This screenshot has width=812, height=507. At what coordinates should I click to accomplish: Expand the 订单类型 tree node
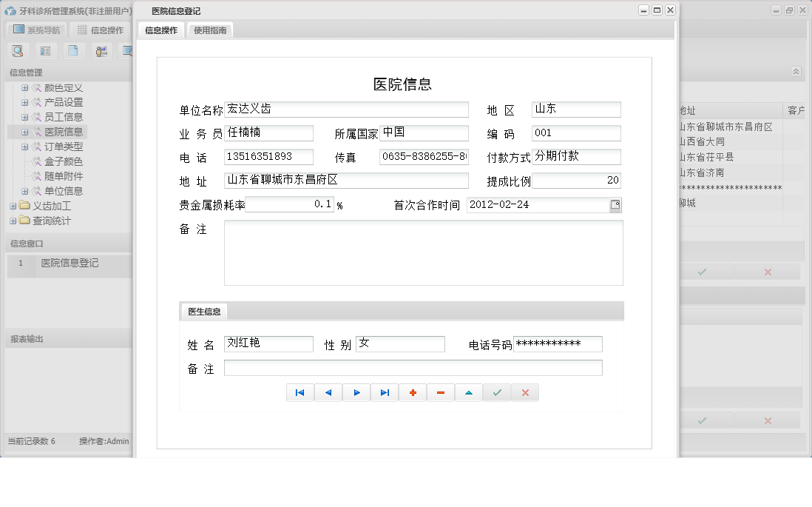(x=24, y=146)
